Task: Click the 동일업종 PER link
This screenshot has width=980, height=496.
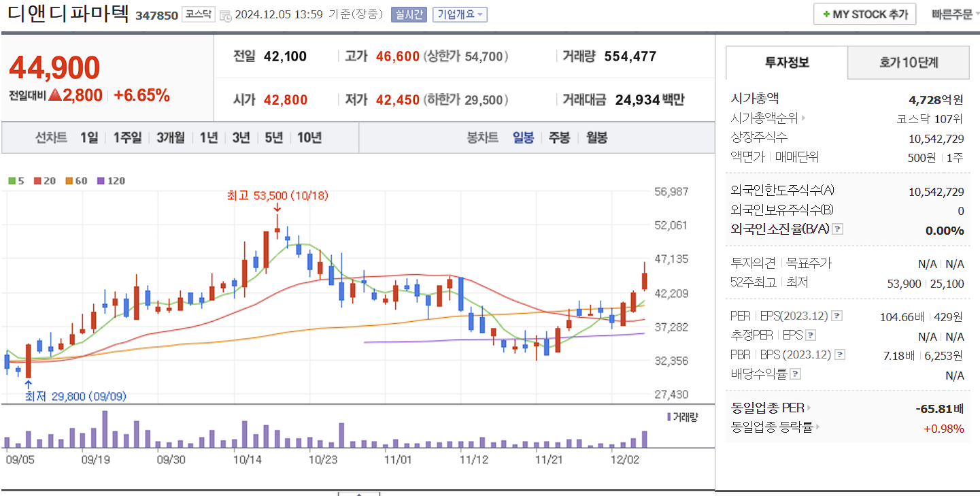Action: (x=767, y=408)
